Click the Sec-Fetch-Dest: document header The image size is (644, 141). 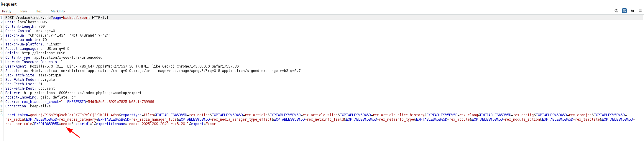coord(30,88)
